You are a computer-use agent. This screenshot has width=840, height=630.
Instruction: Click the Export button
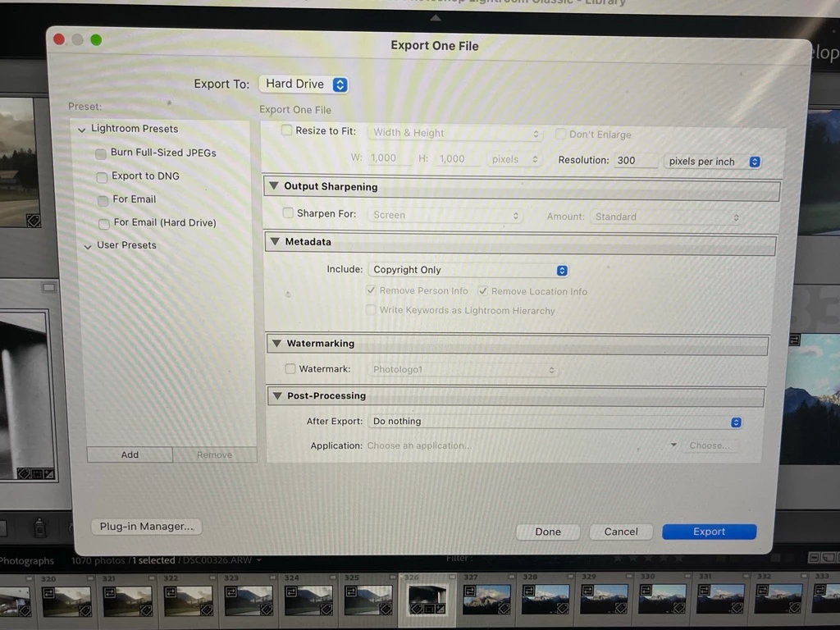point(710,532)
